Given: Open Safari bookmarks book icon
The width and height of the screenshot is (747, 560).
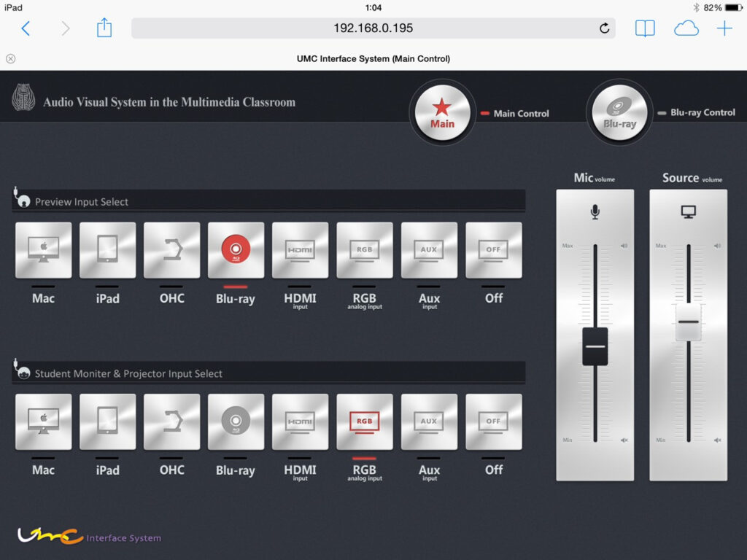Looking at the screenshot, I should (x=645, y=28).
